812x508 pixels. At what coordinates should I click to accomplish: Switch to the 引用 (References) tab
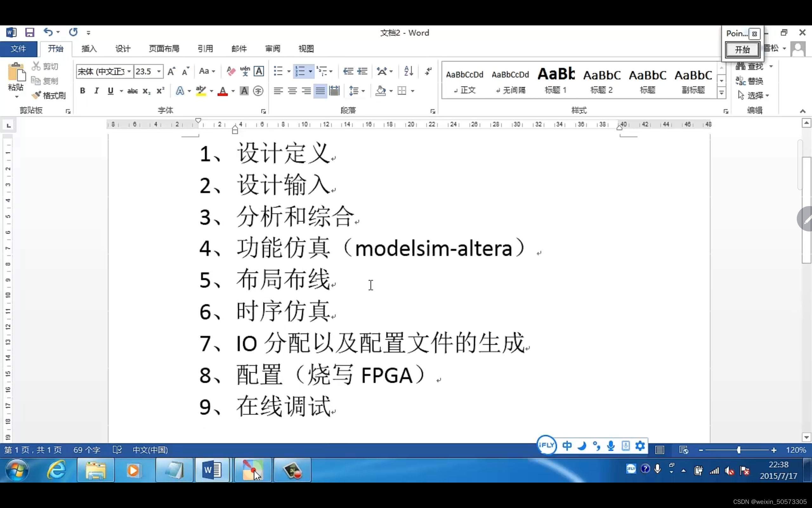[205, 49]
